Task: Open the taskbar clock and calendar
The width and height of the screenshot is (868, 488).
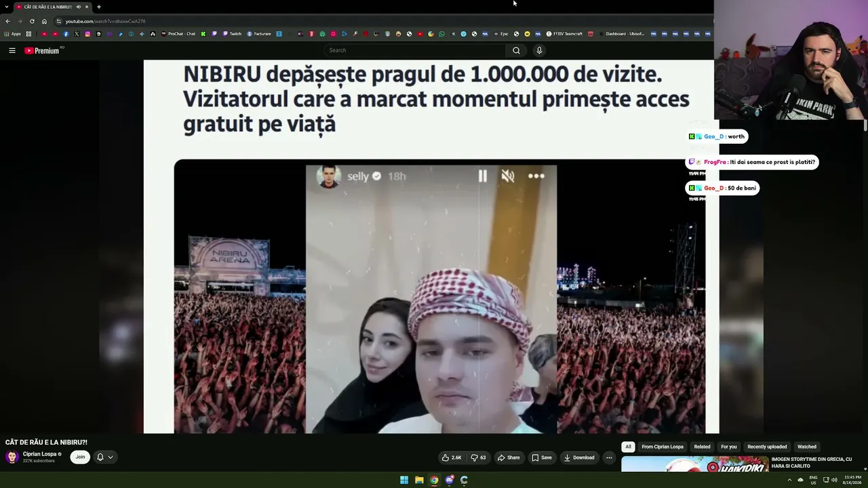Action: [x=852, y=480]
